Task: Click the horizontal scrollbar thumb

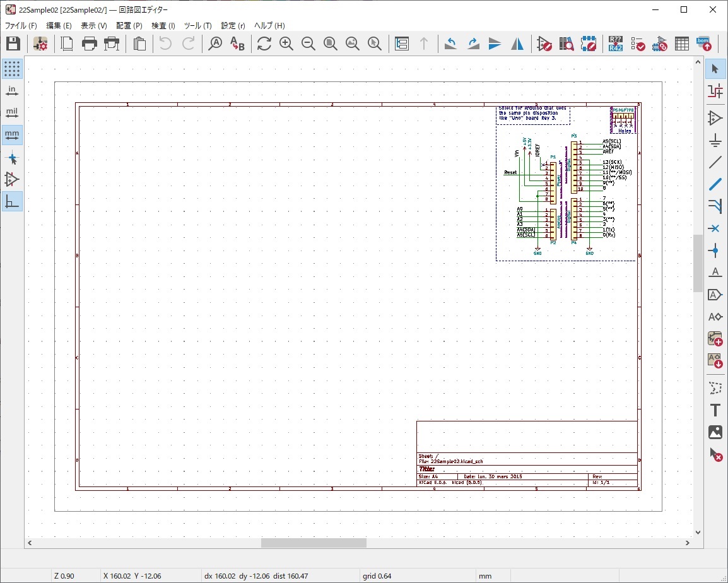Action: 314,542
